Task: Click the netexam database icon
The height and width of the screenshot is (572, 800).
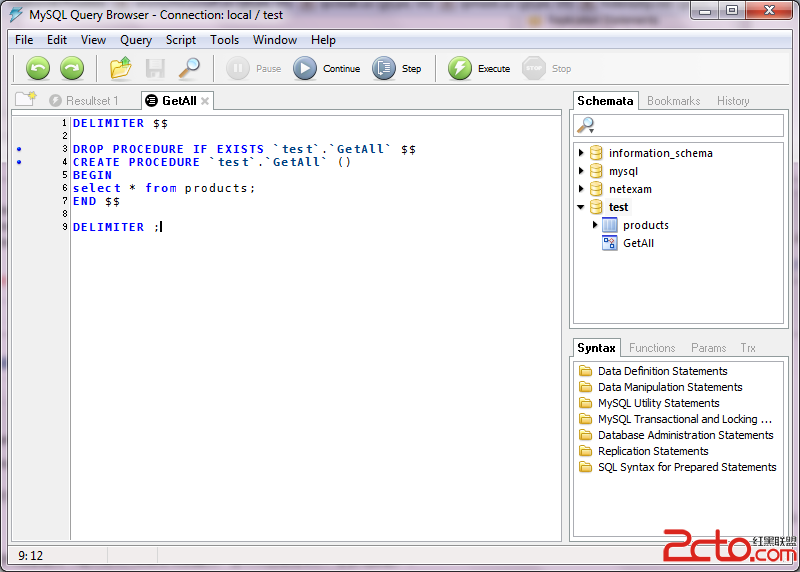Action: point(596,189)
